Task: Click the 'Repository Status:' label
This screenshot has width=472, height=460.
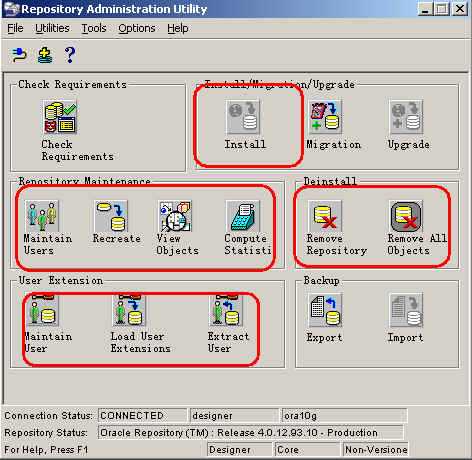Action: point(46,433)
